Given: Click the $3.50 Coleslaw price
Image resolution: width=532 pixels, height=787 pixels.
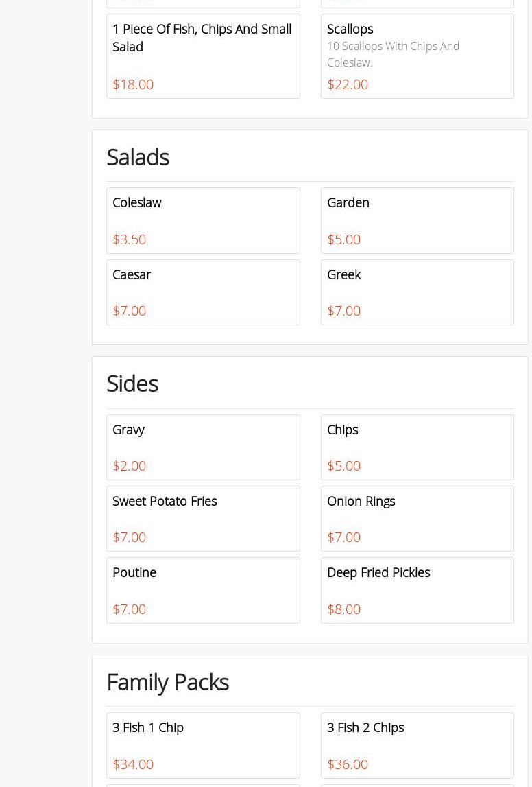Looking at the screenshot, I should tap(129, 239).
